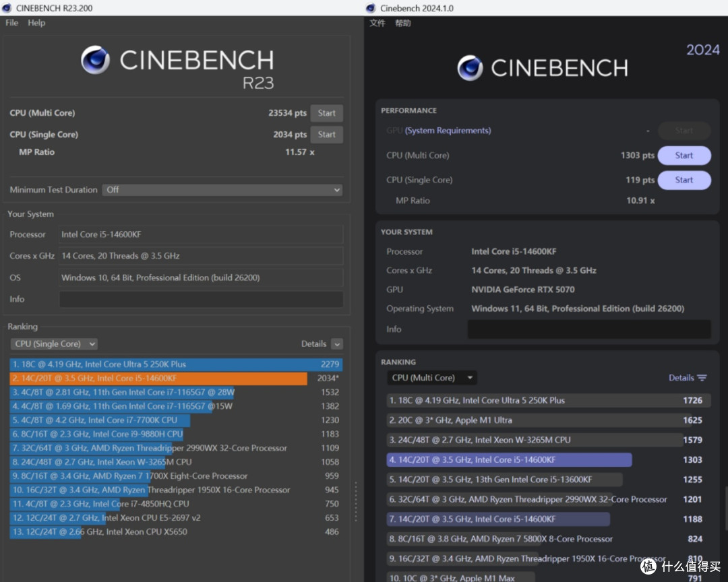The height and width of the screenshot is (582, 728).
Task: Open the GPU System Requirements link
Action: (448, 131)
